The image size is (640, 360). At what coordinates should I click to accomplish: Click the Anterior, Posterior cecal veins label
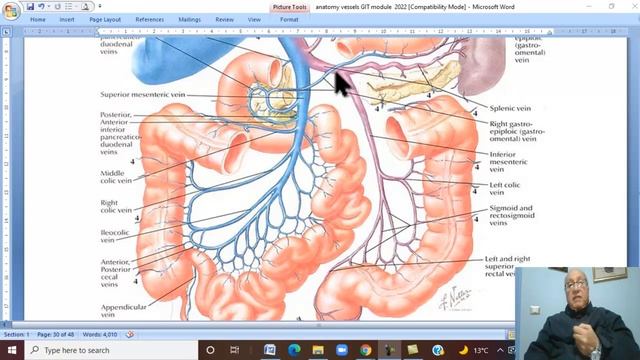116,273
